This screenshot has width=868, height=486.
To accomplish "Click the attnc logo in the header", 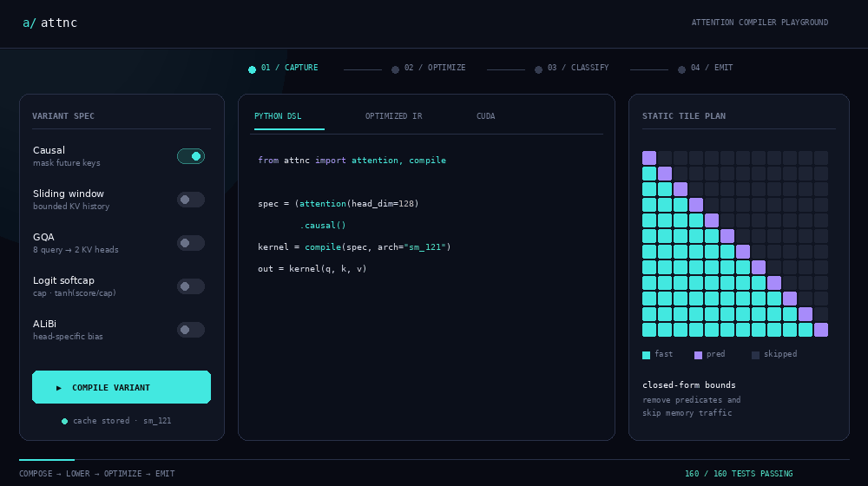I will pos(49,23).
